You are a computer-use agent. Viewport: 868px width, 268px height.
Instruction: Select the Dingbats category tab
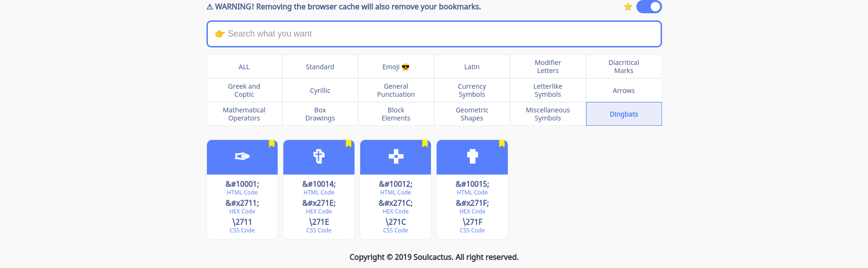click(x=624, y=114)
